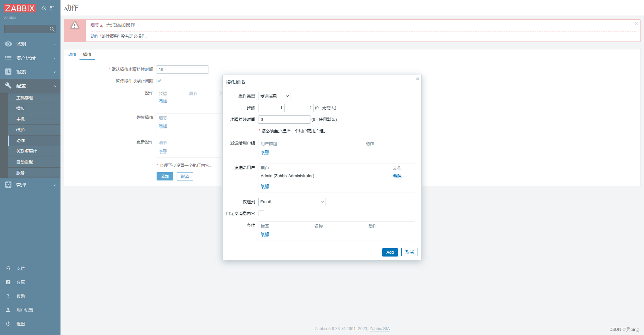Image resolution: width=644 pixels, height=335 pixels.
Task: Open the 操作类型 dropdown
Action: point(274,96)
